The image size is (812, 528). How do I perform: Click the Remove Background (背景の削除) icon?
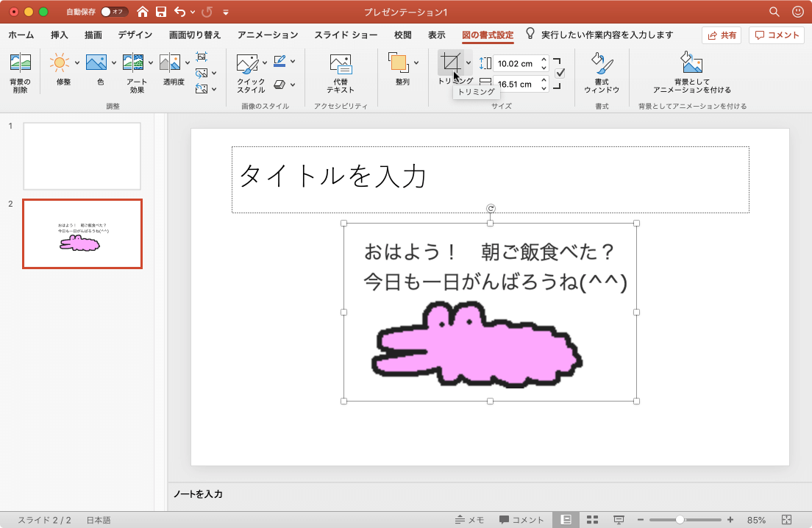coord(20,65)
